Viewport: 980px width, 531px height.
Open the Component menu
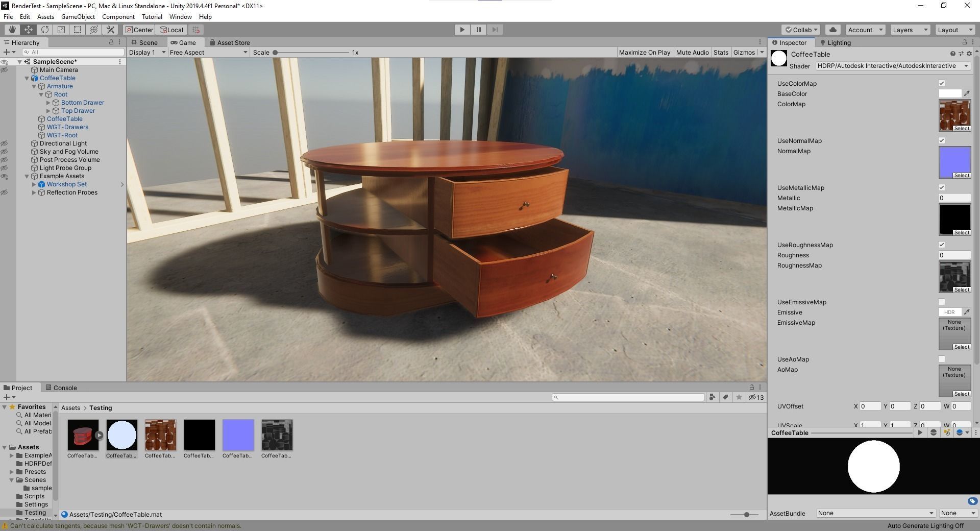[118, 16]
